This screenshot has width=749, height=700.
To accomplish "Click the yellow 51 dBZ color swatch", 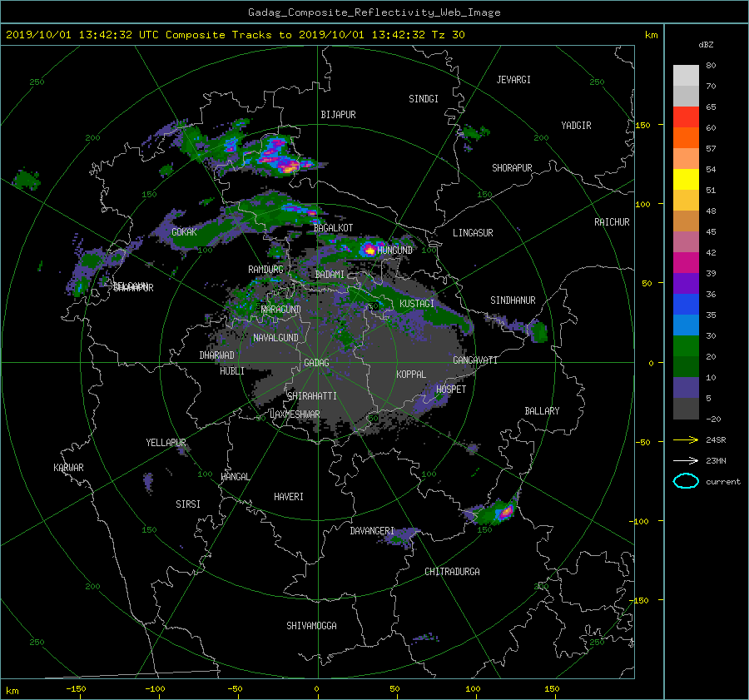I will pos(686,180).
